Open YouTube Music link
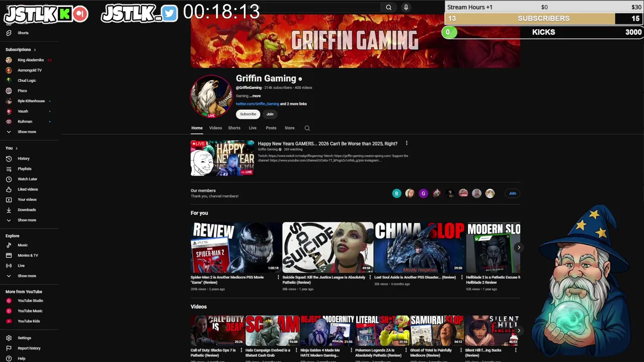This screenshot has height=362, width=644. coord(30,311)
